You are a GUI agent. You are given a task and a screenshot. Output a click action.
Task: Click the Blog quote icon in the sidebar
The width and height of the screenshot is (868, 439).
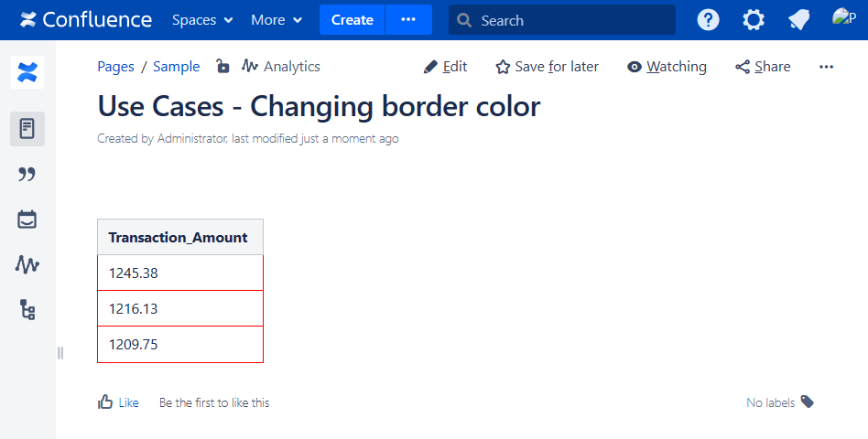27,175
